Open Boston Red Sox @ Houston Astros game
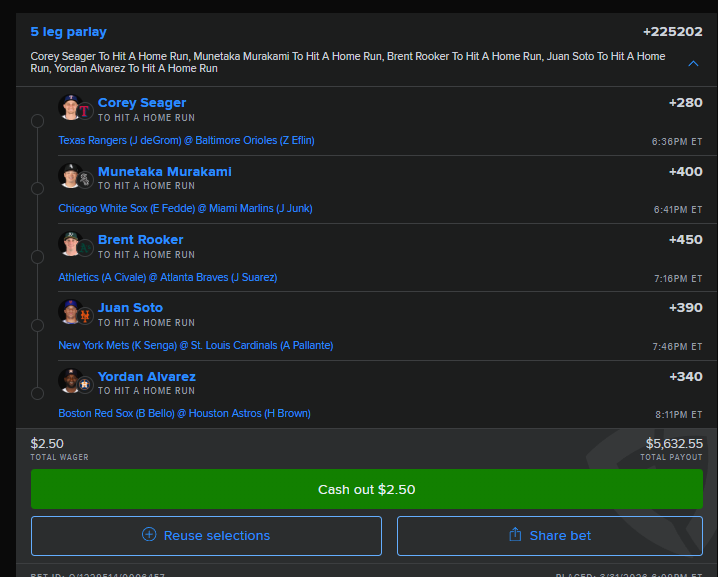718x577 pixels. (185, 413)
